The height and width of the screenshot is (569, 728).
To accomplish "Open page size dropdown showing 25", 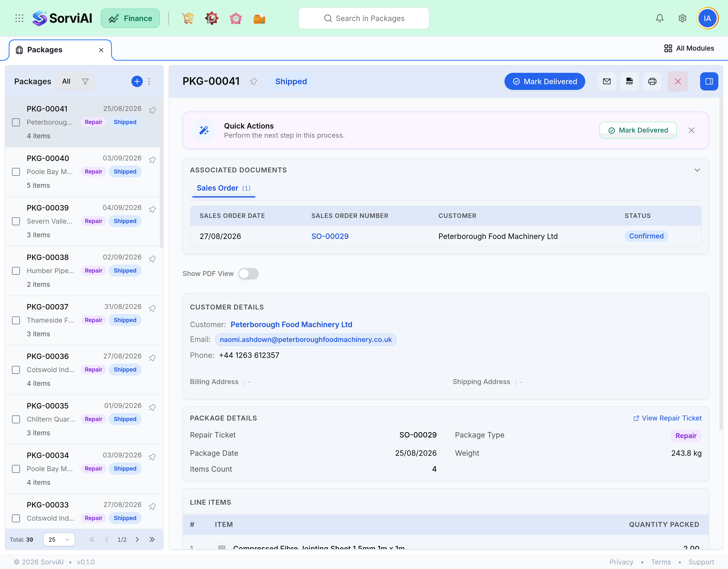I will [59, 539].
